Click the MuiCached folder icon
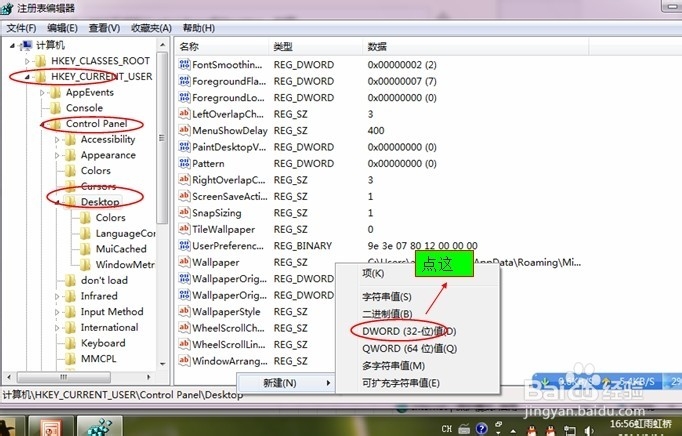 85,249
